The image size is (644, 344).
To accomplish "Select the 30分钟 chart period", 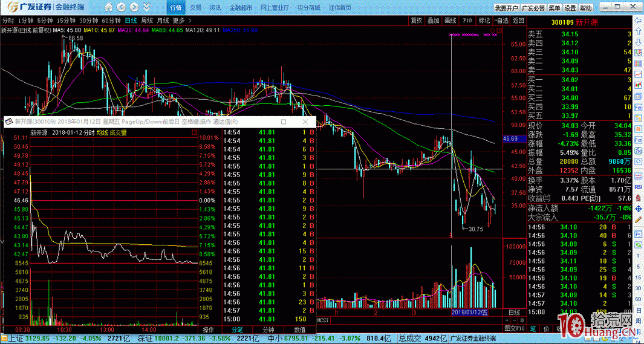I will [88, 20].
